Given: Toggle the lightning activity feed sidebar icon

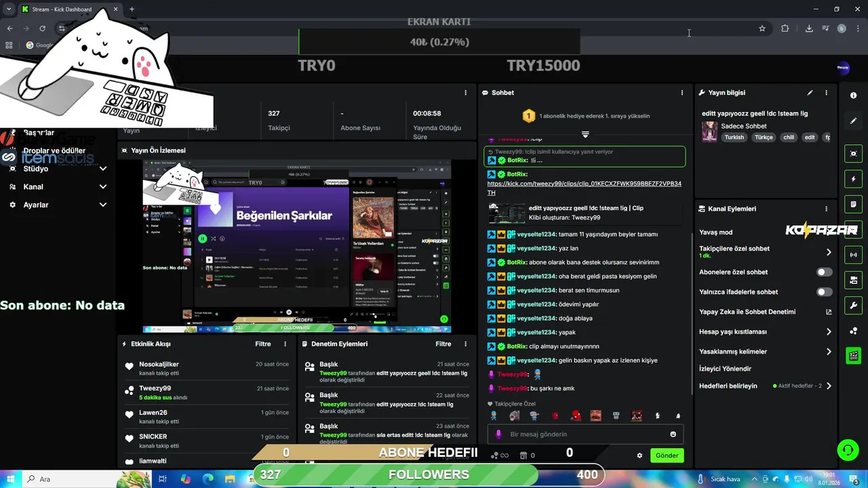Looking at the screenshot, I should point(853,179).
